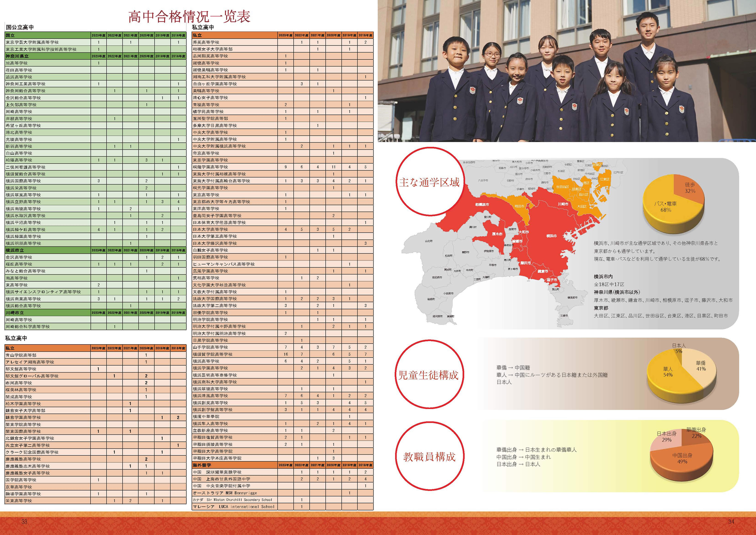Viewport: 756px width, 535px height.
Task: Click the row 旭高等学校
Action: (x=96, y=63)
